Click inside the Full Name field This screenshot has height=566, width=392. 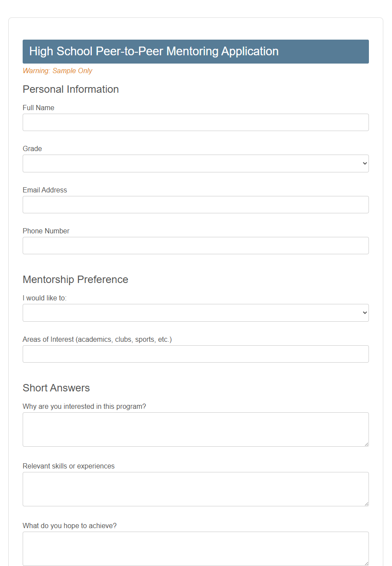point(196,122)
